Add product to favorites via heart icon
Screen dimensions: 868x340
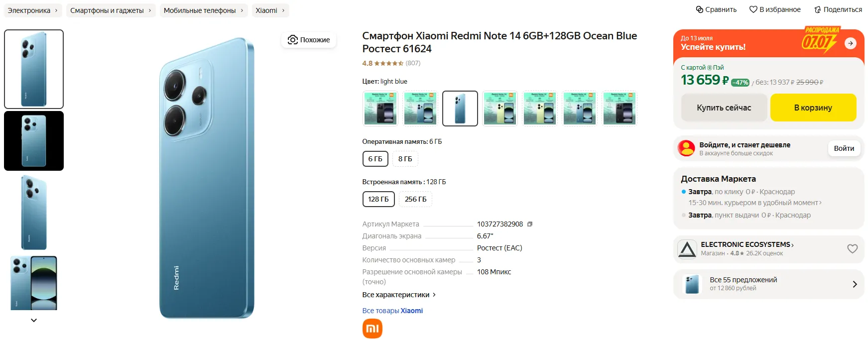click(753, 9)
